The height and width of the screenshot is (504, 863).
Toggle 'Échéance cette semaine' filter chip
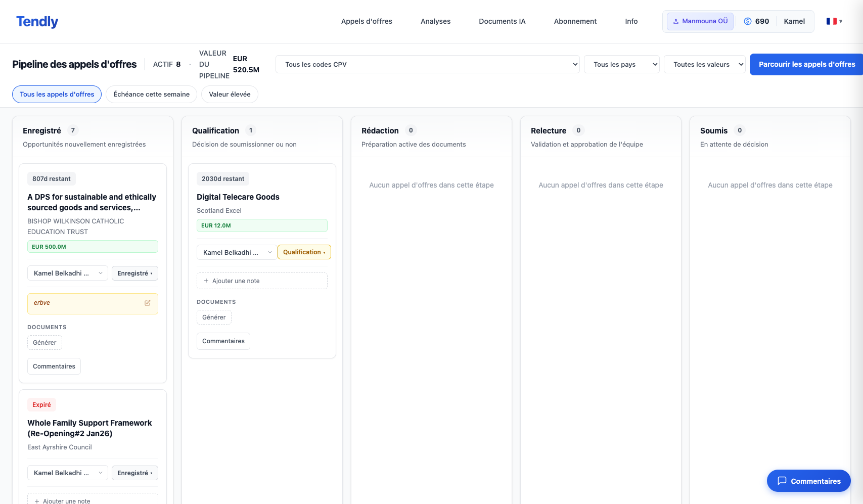click(x=151, y=95)
